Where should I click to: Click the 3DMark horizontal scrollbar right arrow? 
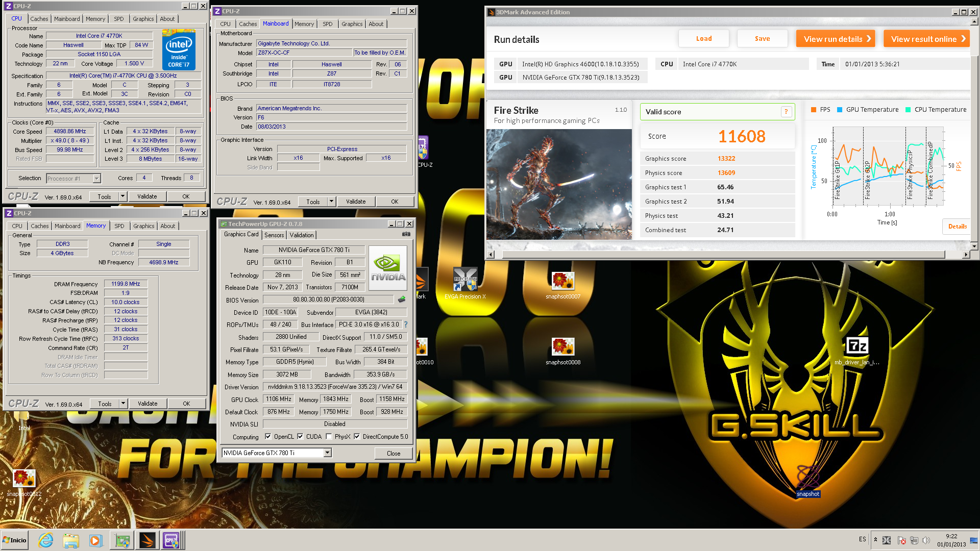pos(965,255)
